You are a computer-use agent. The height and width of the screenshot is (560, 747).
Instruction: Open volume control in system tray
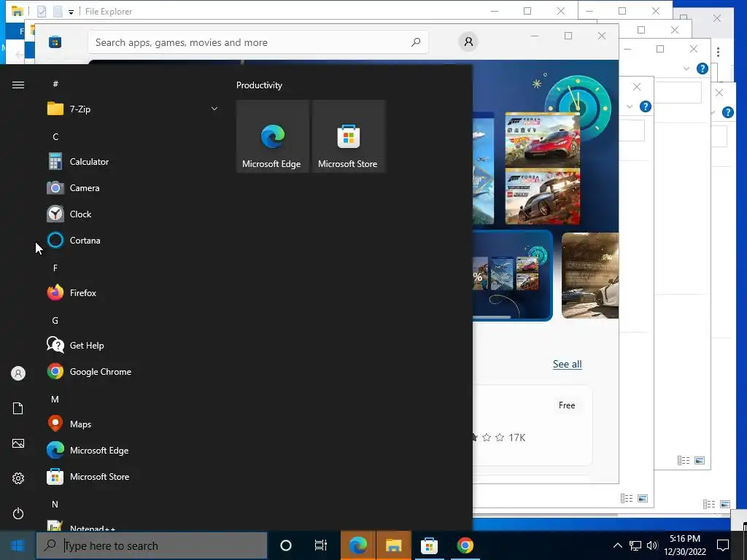[652, 545]
